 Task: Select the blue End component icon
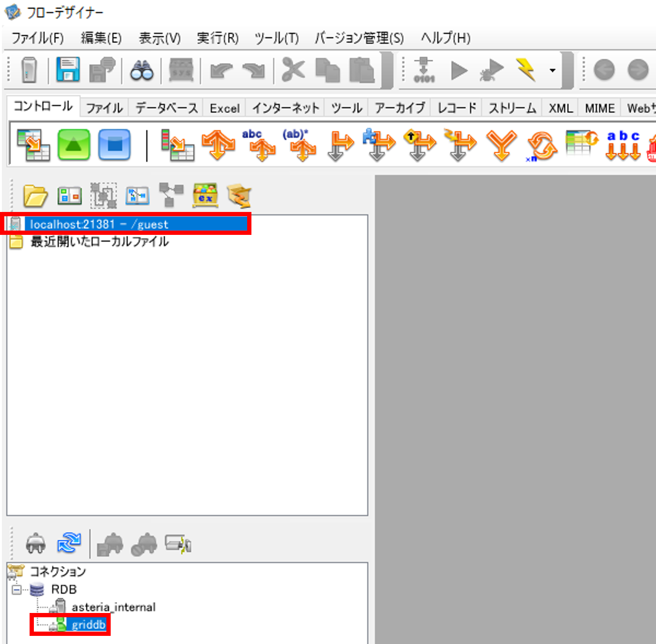pos(114,145)
